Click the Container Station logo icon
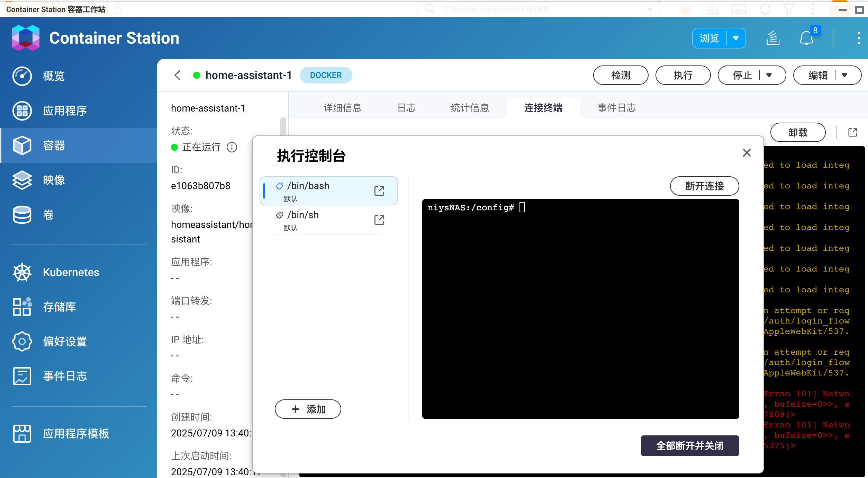This screenshot has width=868, height=478. coord(25,38)
